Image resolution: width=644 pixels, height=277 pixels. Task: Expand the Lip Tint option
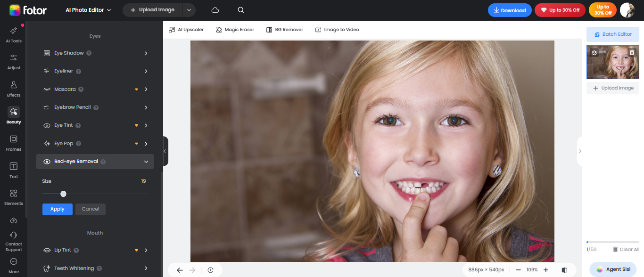[x=146, y=250]
